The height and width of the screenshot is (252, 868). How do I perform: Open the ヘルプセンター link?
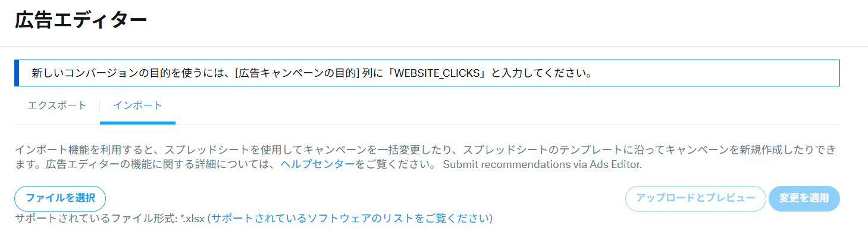click(x=318, y=164)
